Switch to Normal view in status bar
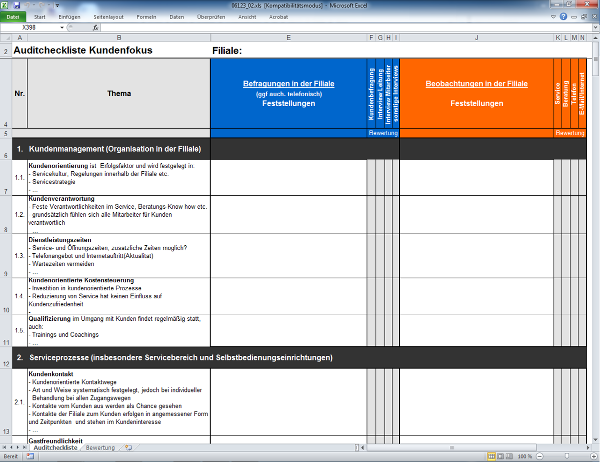This screenshot has height=462, width=600. (x=491, y=456)
